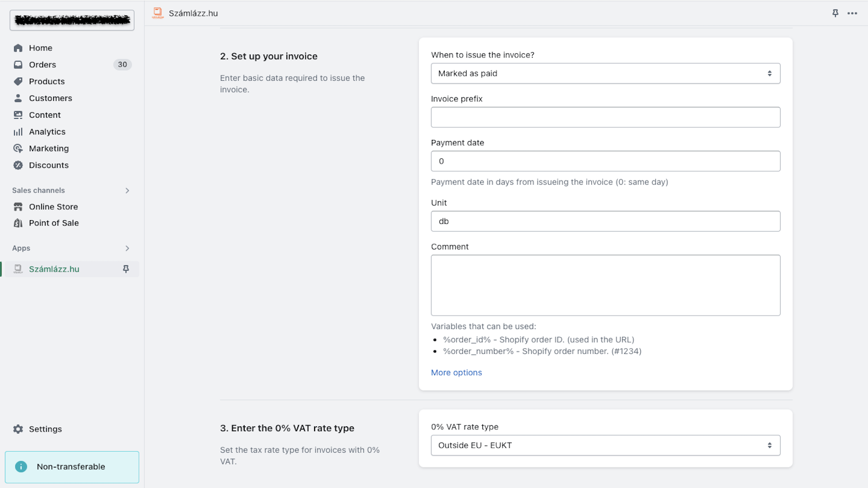Click the More options link
This screenshot has width=868, height=488.
(x=456, y=373)
